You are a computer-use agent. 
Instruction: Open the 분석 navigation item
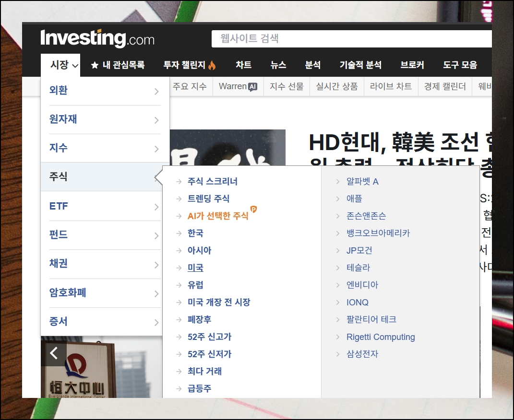click(313, 65)
